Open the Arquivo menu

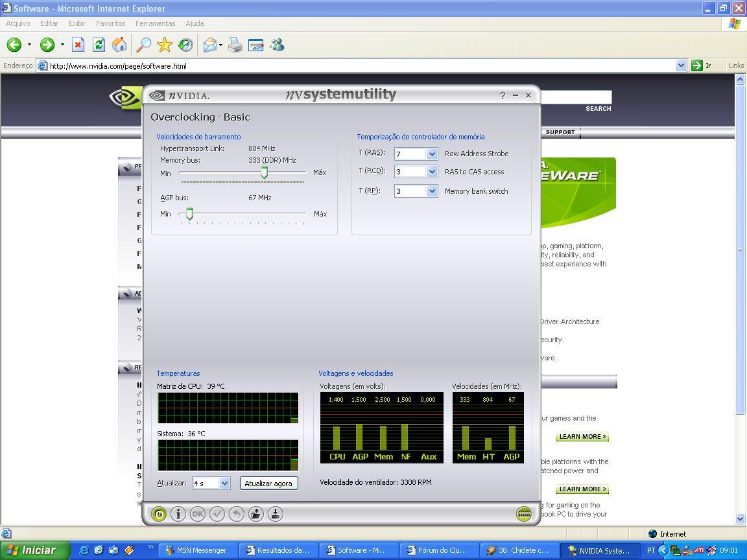[x=18, y=23]
